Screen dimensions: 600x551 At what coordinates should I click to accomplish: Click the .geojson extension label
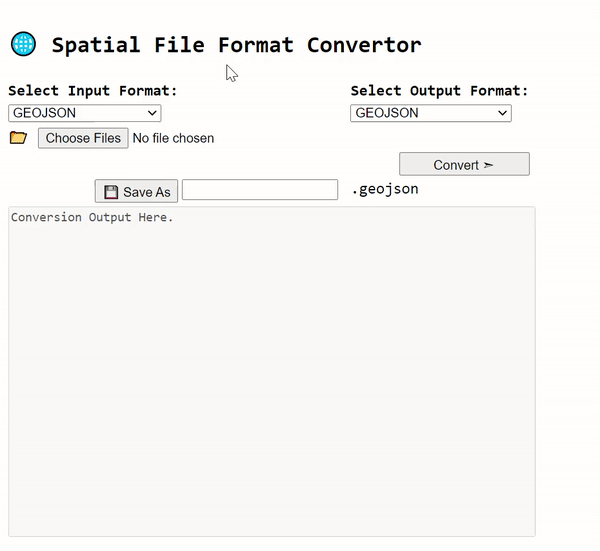[385, 189]
